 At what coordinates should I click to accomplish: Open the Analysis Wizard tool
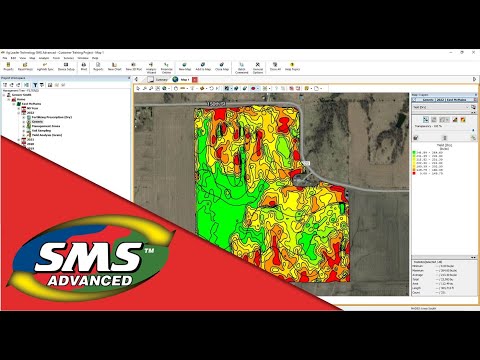coord(151,68)
